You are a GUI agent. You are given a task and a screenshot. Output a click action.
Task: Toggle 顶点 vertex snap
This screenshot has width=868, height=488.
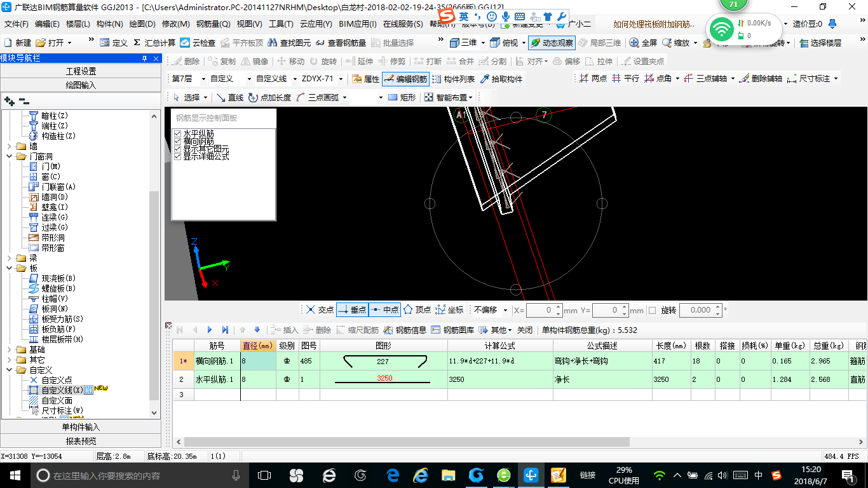[417, 310]
